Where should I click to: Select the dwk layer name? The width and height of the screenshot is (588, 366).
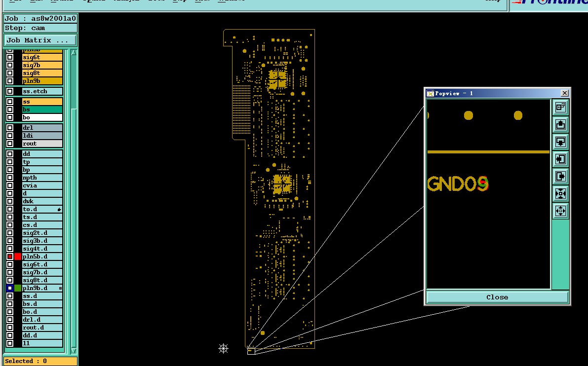point(42,201)
